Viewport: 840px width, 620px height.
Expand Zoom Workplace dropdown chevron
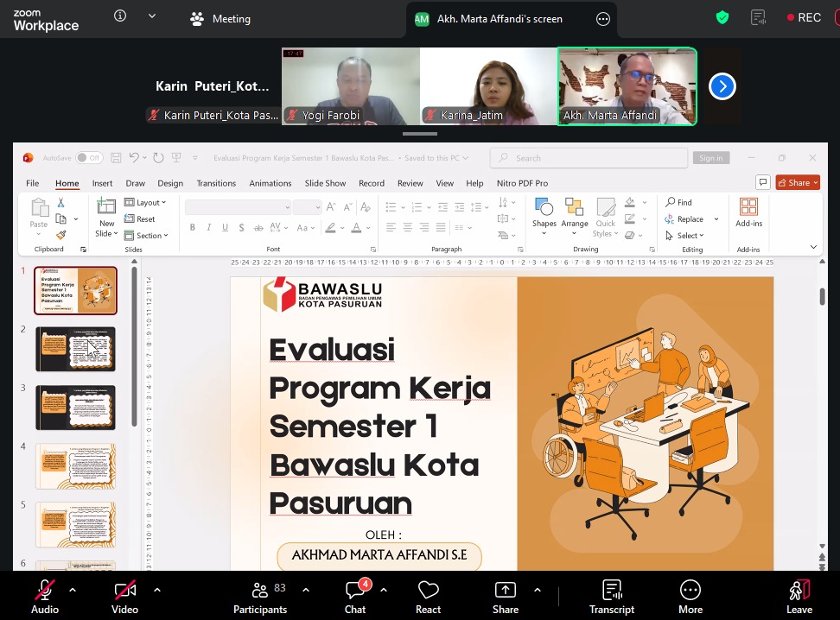pos(152,16)
